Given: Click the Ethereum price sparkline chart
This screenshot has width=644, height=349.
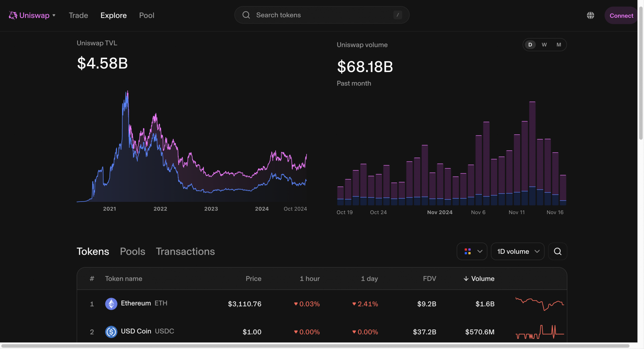Looking at the screenshot, I should (540, 304).
